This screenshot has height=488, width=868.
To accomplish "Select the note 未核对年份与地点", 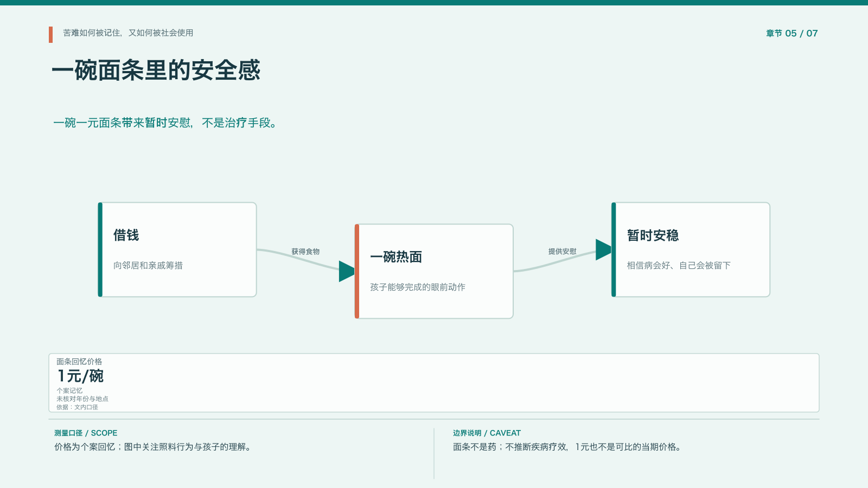I will tap(82, 399).
